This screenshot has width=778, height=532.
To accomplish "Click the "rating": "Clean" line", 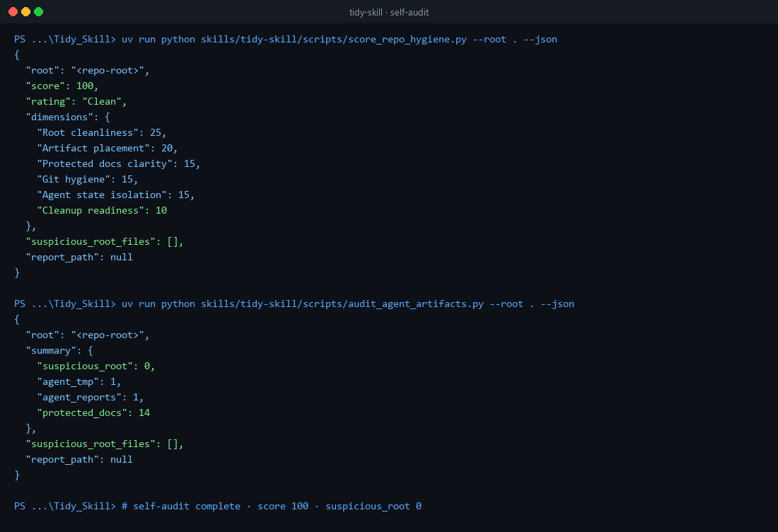I will 76,101.
